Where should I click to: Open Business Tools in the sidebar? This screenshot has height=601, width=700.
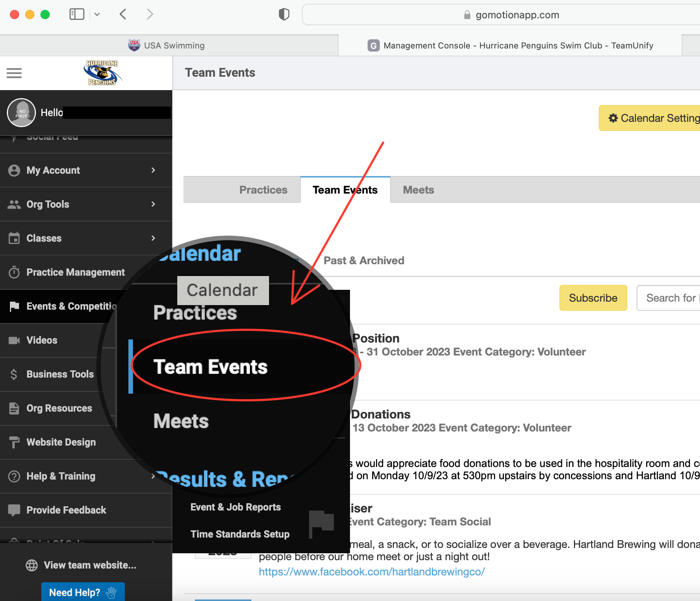(60, 374)
